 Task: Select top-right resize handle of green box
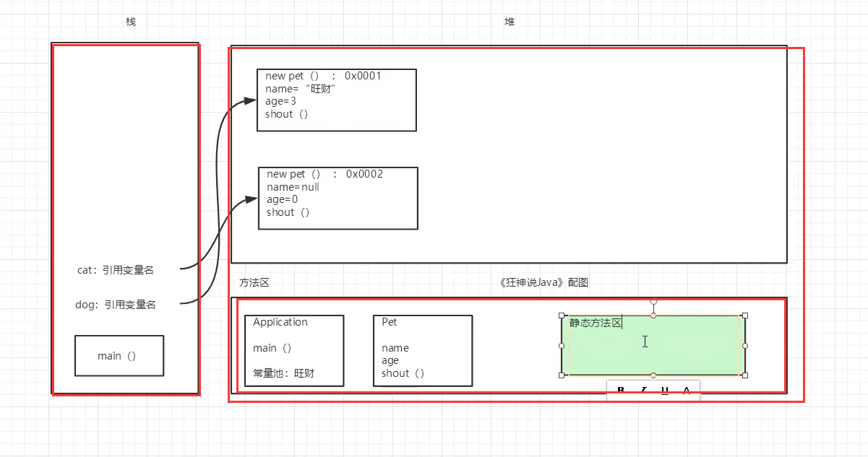click(x=745, y=315)
